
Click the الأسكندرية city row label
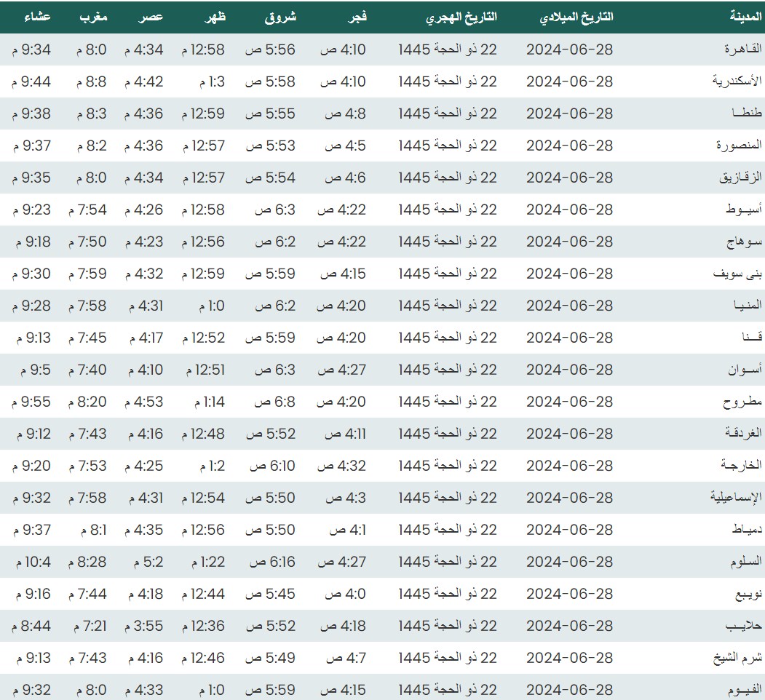(x=737, y=81)
